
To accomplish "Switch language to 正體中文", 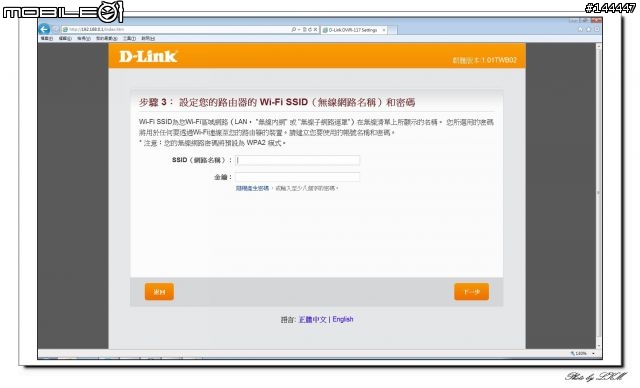I will tap(313, 319).
